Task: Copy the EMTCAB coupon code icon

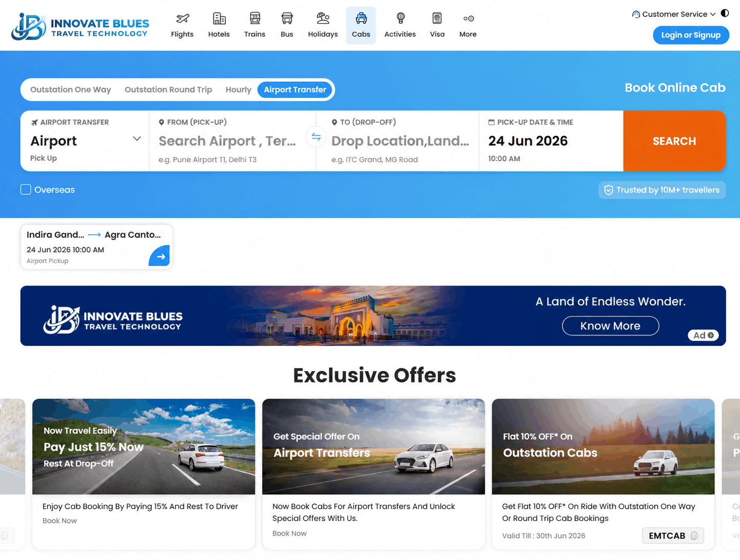Action: [x=694, y=535]
